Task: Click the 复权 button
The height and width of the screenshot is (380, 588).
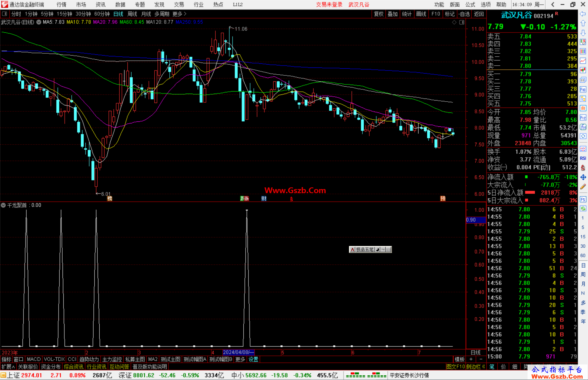Action: click(379, 14)
